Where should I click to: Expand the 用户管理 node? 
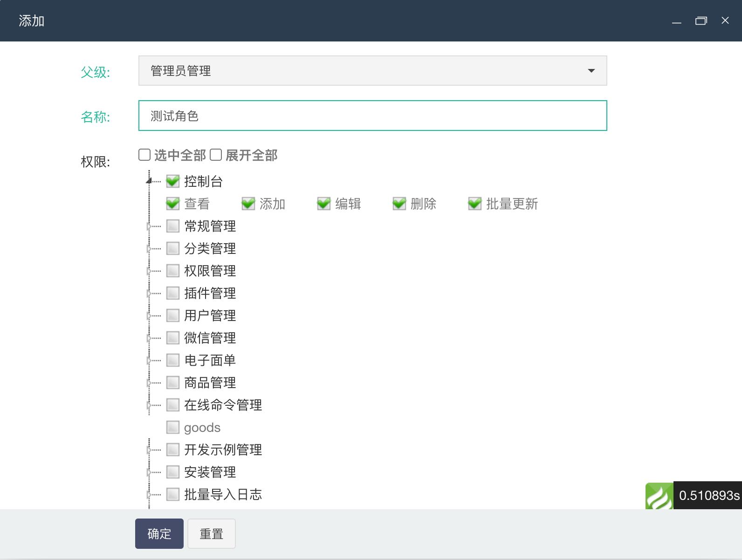[x=149, y=316]
